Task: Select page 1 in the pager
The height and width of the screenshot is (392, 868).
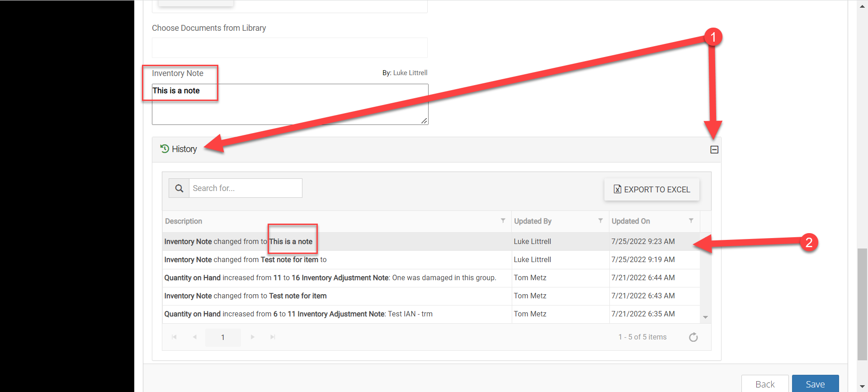Action: pos(223,337)
